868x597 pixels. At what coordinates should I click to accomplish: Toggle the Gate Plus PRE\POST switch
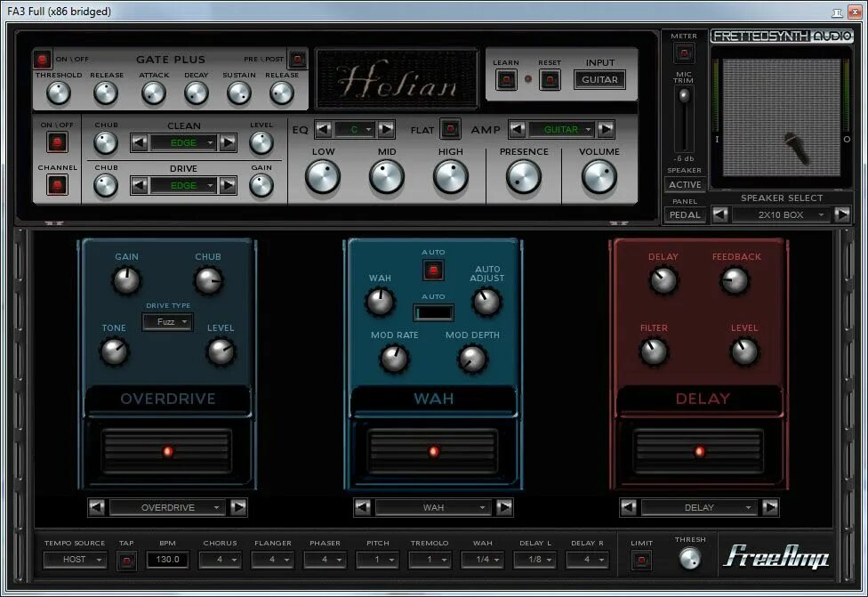click(297, 59)
